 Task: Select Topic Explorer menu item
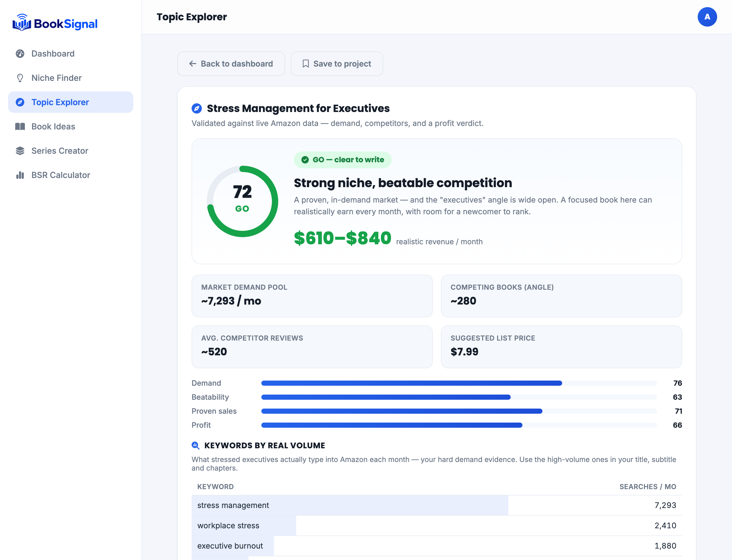point(70,102)
